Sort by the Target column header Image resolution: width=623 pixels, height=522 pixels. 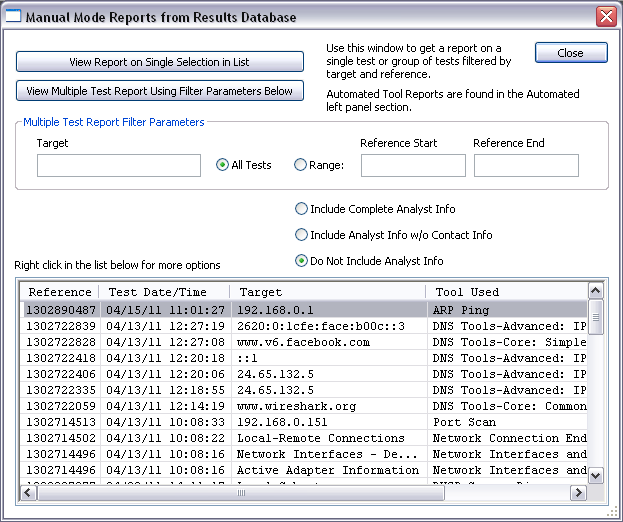tap(328, 292)
